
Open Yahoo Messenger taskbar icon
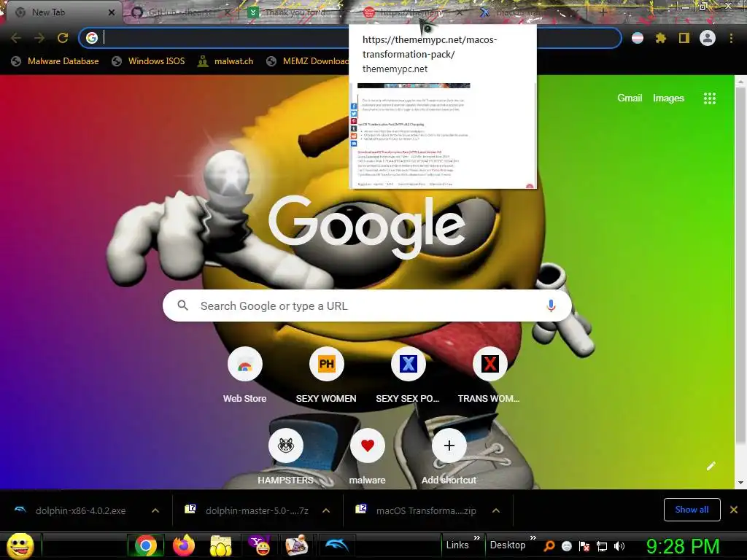[x=260, y=545]
